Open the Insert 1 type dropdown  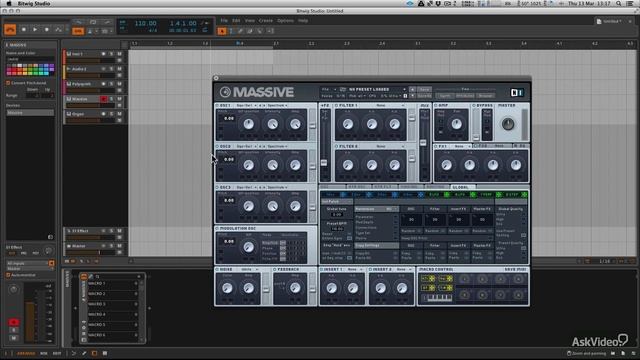(x=354, y=269)
